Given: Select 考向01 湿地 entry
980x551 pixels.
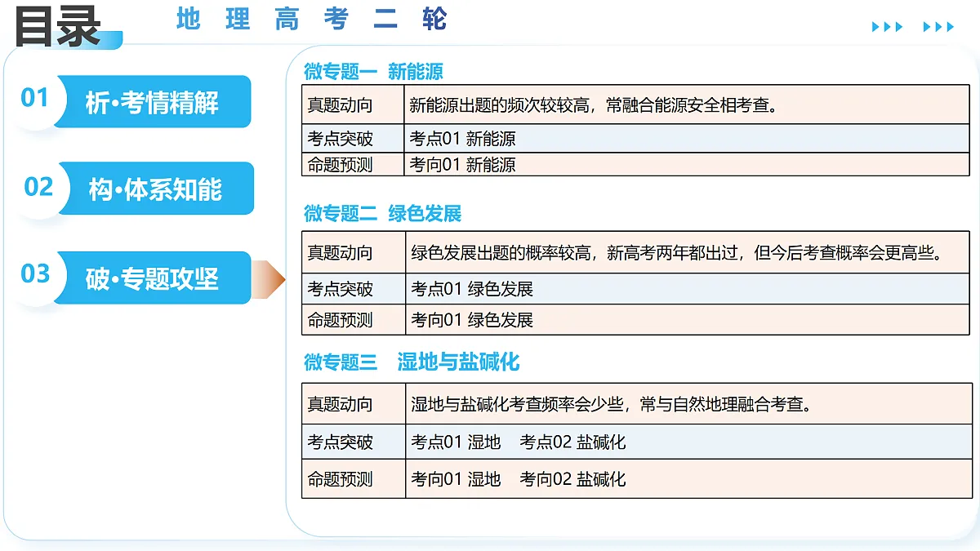Looking at the screenshot, I should [456, 479].
